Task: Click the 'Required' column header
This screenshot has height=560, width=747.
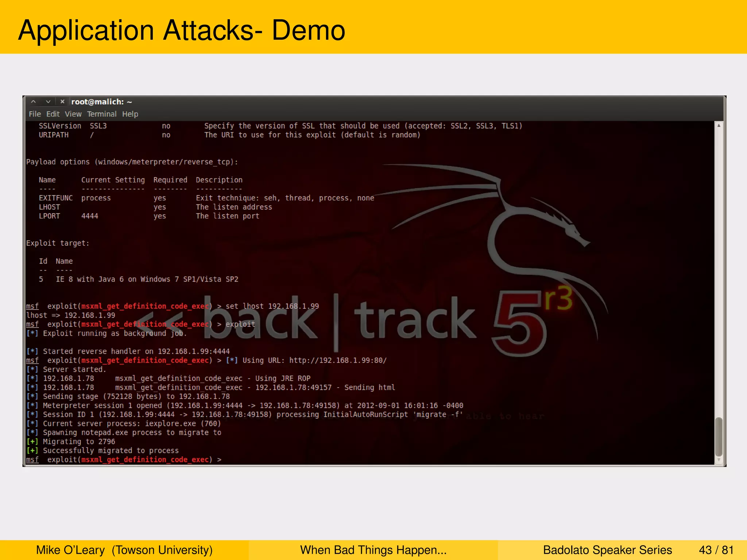Action: tap(170, 180)
